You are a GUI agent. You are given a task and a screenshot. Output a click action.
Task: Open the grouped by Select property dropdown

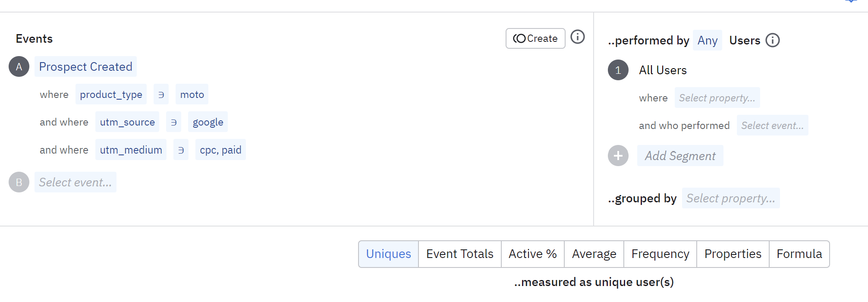click(x=730, y=198)
